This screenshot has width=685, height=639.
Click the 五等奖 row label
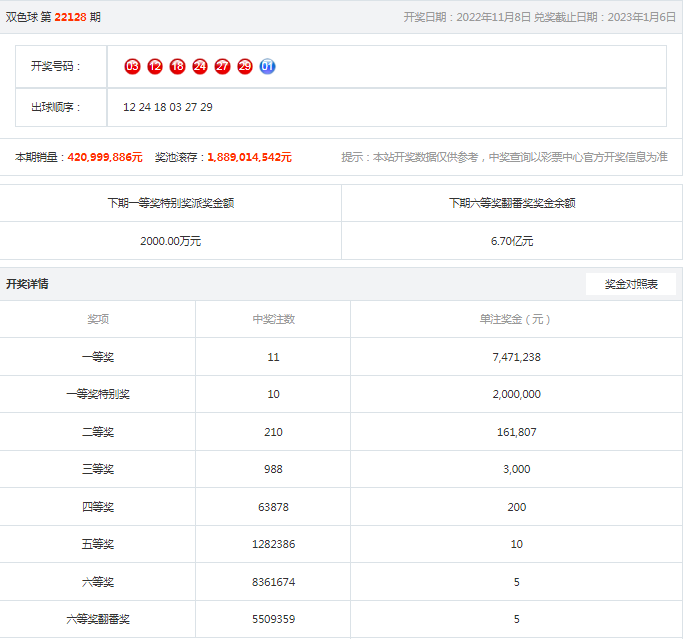(98, 545)
